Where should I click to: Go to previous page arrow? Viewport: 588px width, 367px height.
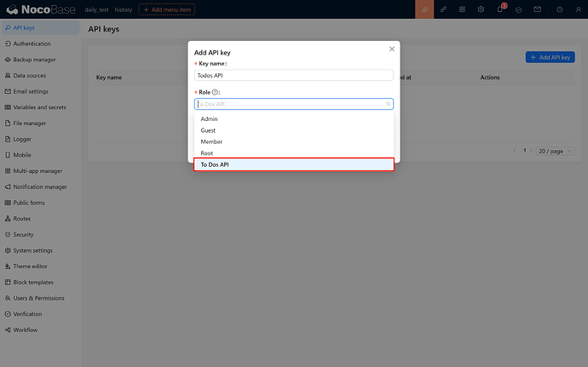[515, 151]
